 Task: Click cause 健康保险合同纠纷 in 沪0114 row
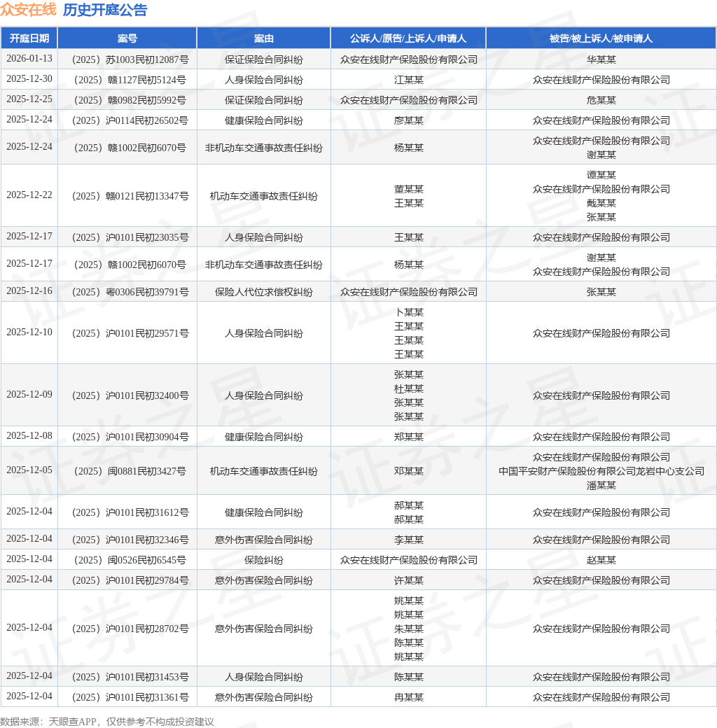point(264,120)
